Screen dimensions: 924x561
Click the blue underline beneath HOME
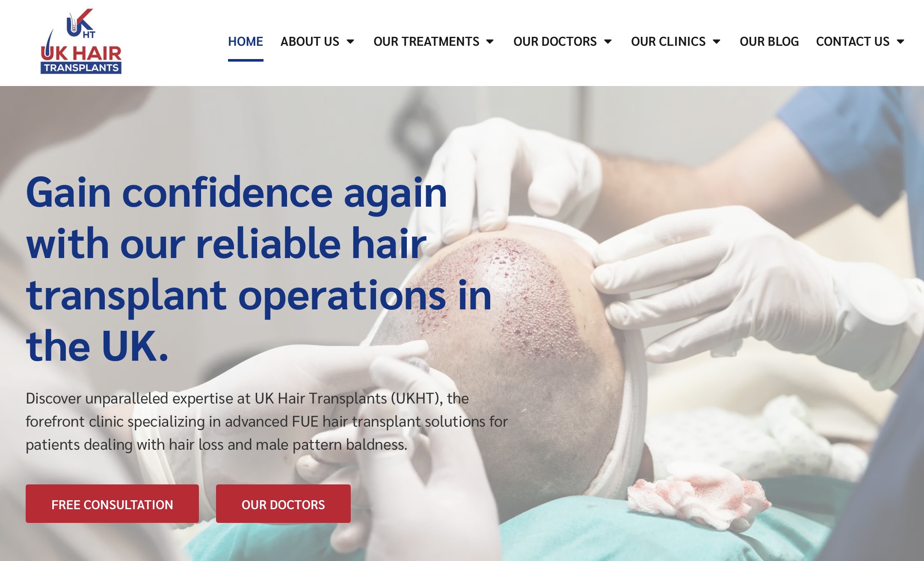tap(246, 60)
